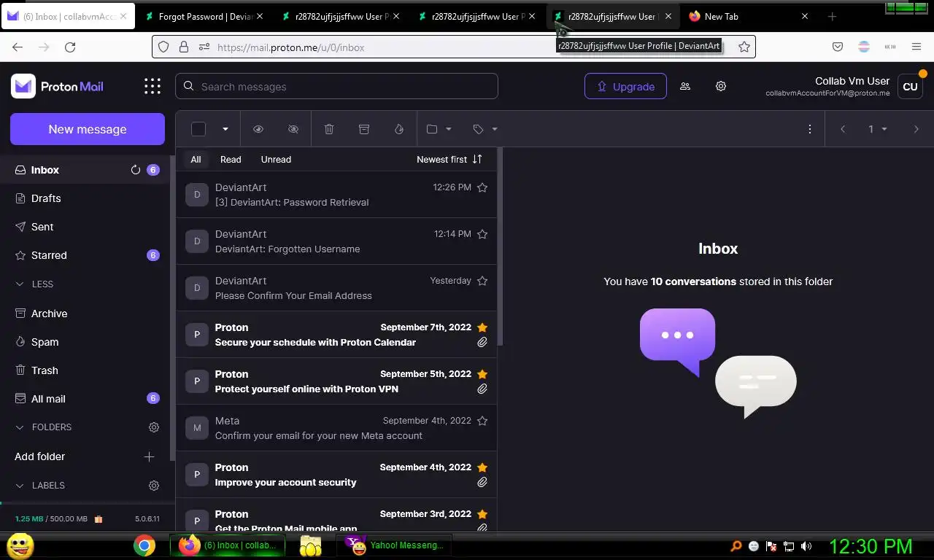Open CU account user dropdown
Image resolution: width=934 pixels, height=560 pixels.
click(x=910, y=86)
